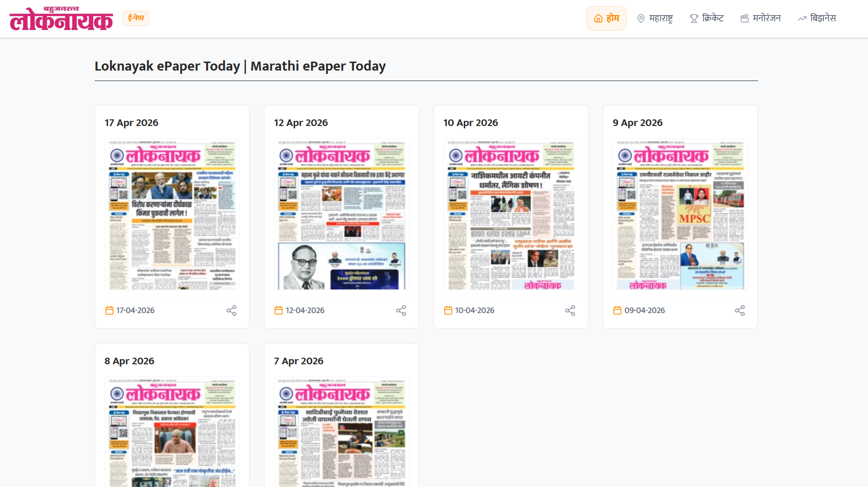868x487 pixels.
Task: Click the 10 Apr 2026 card title
Action: click(x=470, y=123)
